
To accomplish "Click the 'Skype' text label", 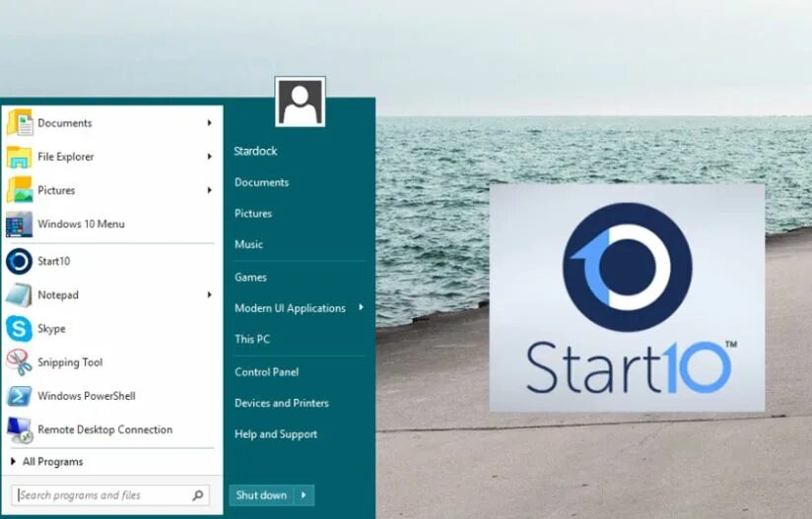I will [51, 329].
